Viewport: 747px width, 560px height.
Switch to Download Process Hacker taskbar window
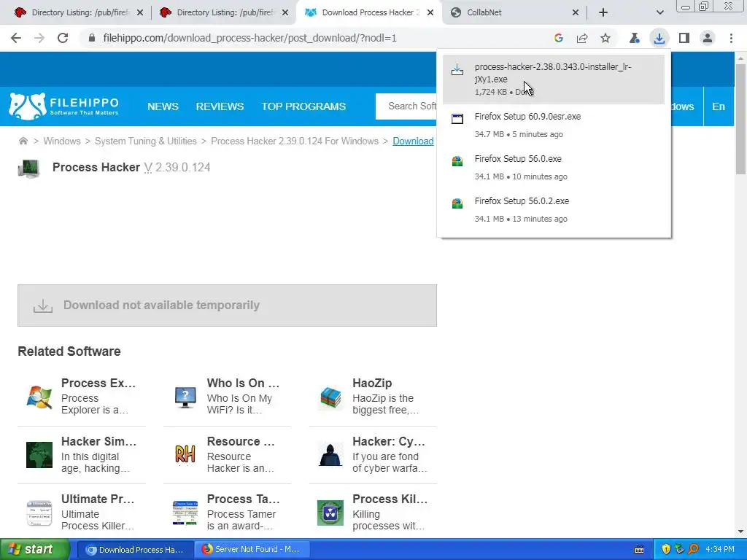[x=135, y=550]
